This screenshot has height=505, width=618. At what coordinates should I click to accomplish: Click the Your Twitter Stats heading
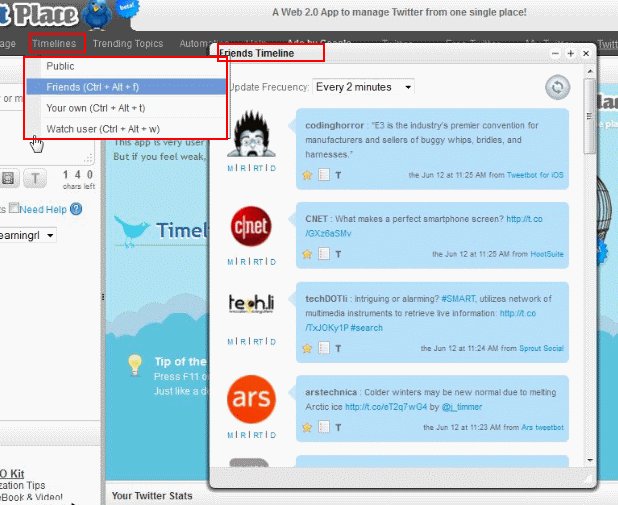pyautogui.click(x=152, y=496)
